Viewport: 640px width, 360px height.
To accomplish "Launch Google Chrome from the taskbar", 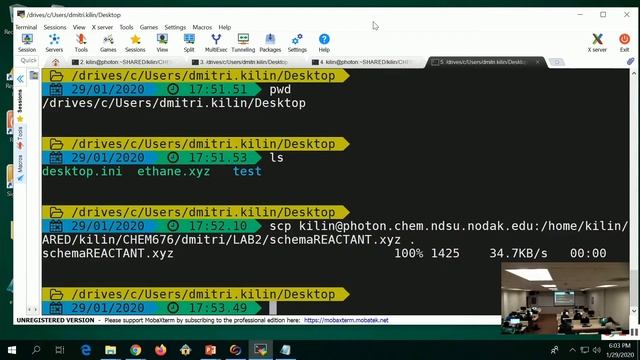I will click(136, 350).
